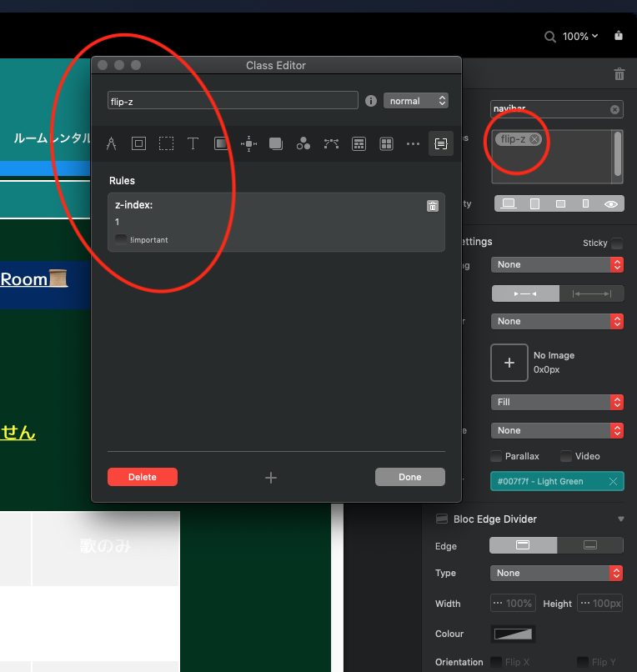Click the Done button
637x672 pixels.
coord(409,477)
